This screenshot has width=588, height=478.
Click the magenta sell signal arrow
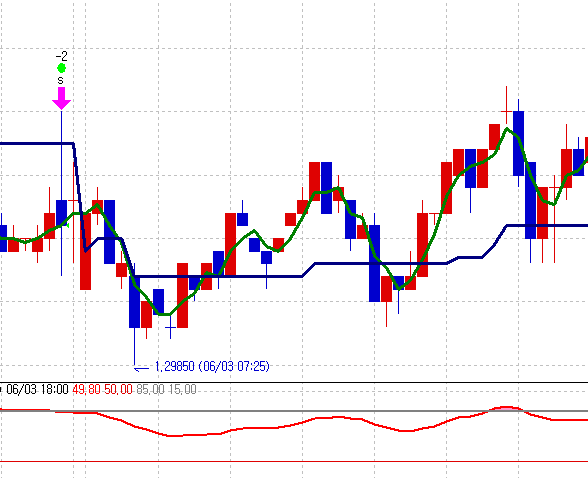point(61,98)
